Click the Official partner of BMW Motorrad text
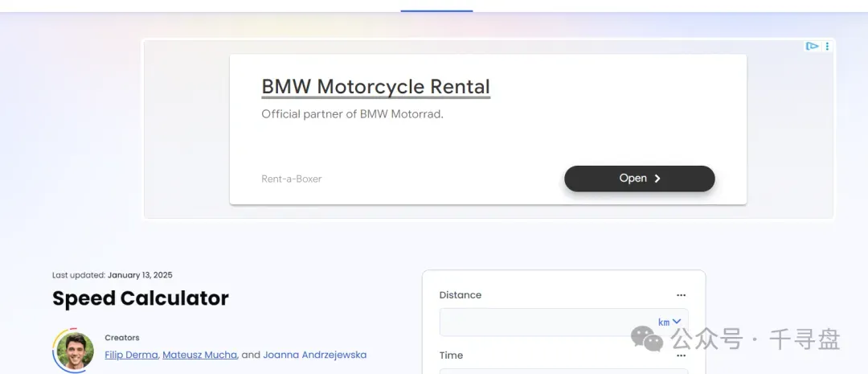868x374 pixels. (x=353, y=115)
